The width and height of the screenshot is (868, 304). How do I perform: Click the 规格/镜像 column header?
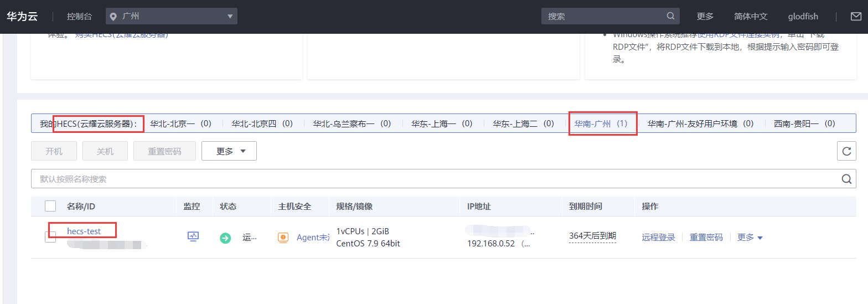coord(354,206)
